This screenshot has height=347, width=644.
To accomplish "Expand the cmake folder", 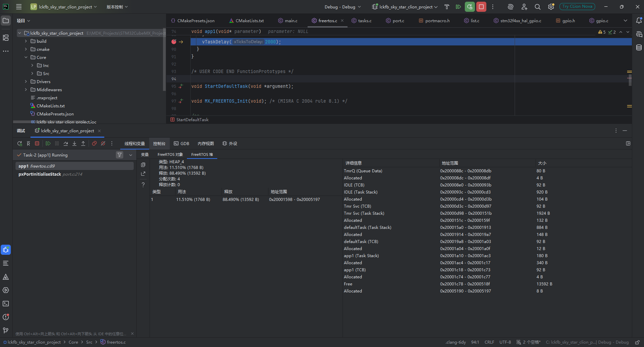I will pos(26,49).
